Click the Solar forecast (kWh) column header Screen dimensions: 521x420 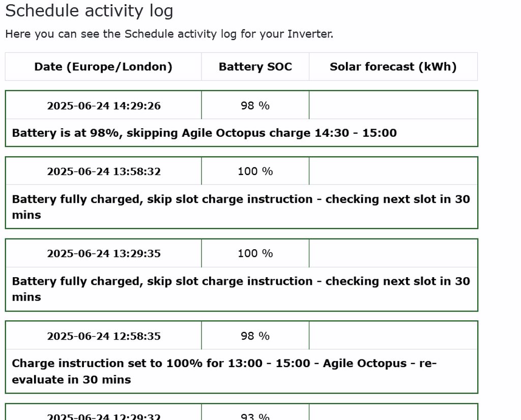click(393, 67)
